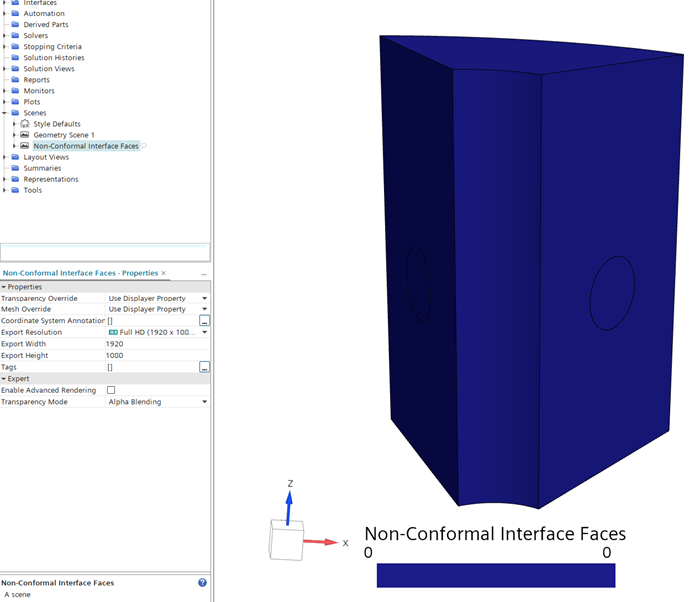Open the Tags editor button

pyautogui.click(x=204, y=367)
